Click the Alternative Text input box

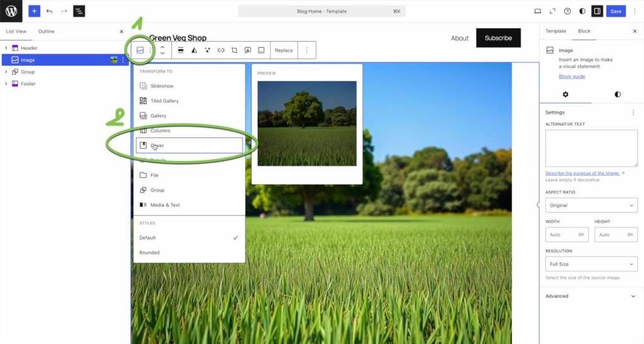click(591, 148)
